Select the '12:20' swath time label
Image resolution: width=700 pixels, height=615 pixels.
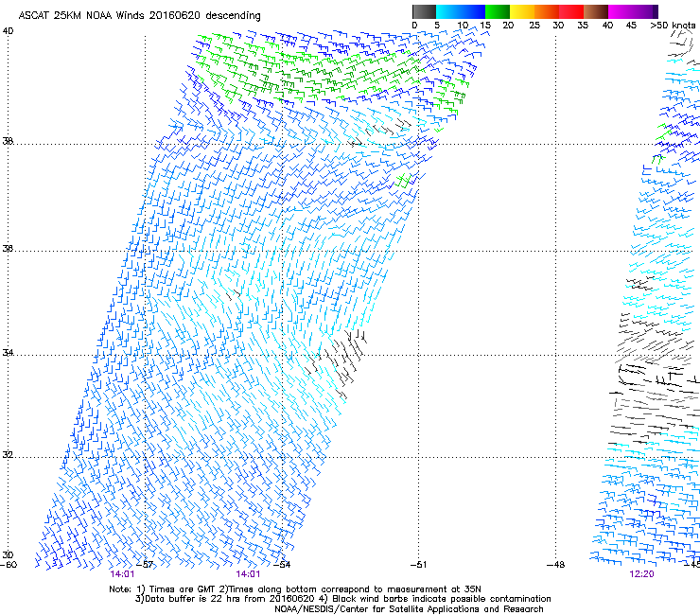click(x=642, y=574)
